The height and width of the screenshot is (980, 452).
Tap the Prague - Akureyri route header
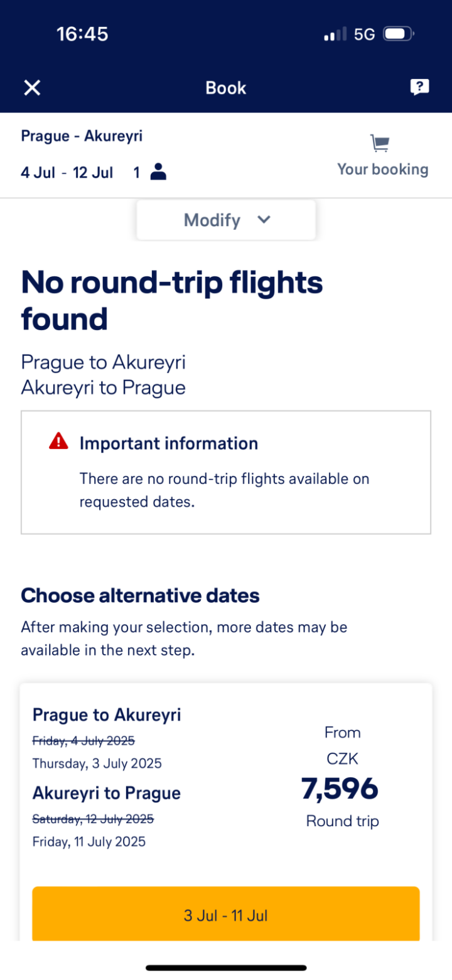82,136
